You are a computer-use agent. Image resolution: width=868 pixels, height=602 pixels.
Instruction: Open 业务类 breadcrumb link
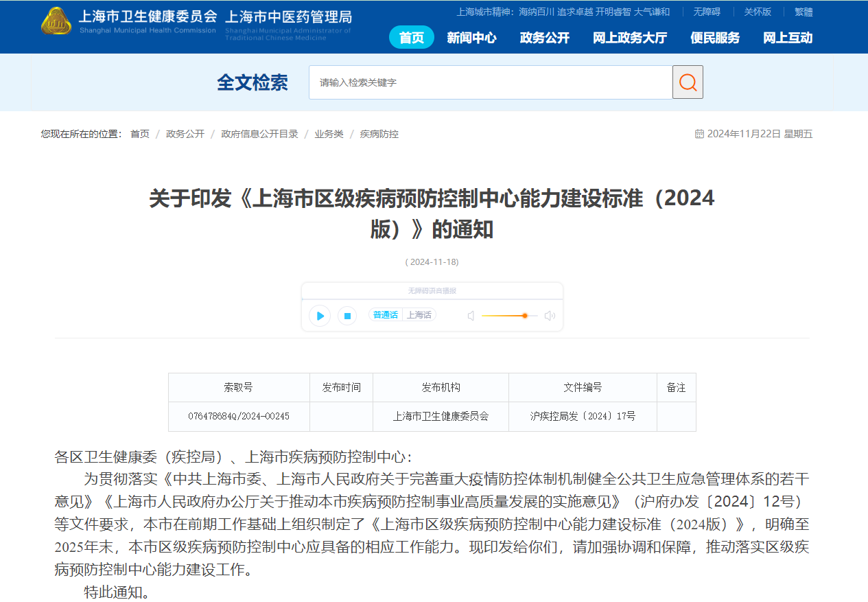pos(329,134)
